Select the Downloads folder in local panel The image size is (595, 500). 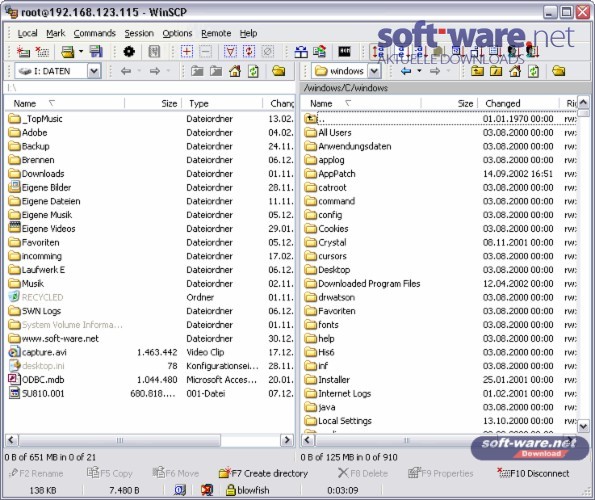36,174
